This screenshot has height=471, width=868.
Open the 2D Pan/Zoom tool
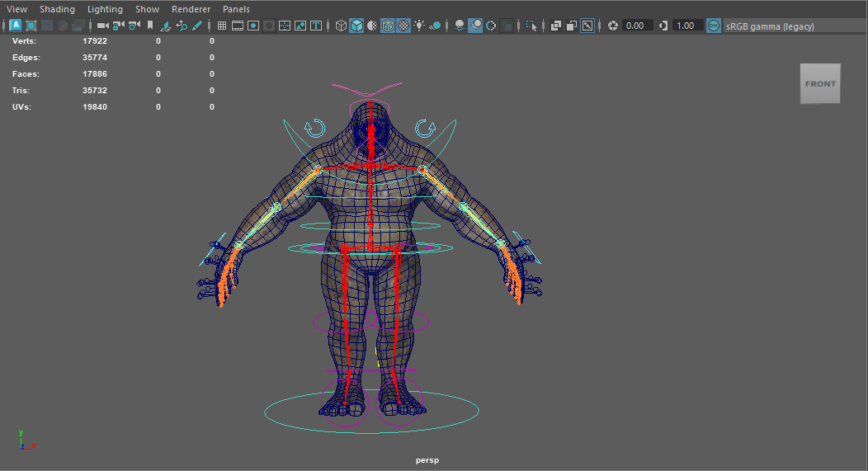point(181,26)
